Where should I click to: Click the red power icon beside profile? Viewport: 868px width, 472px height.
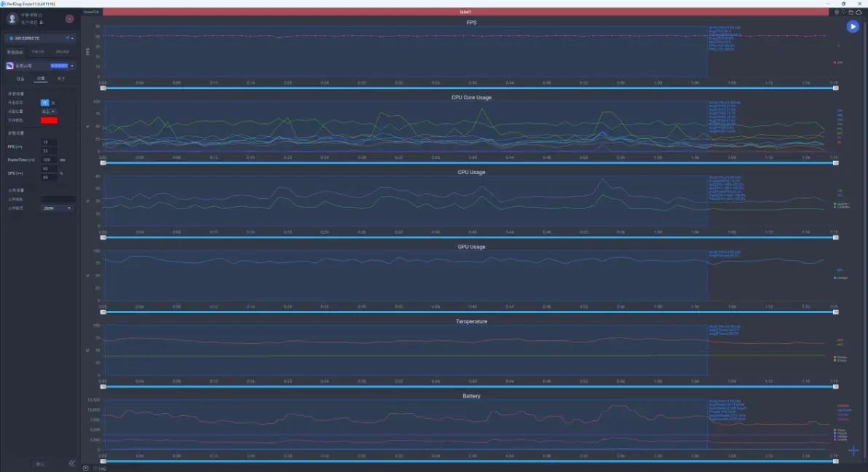click(x=69, y=19)
